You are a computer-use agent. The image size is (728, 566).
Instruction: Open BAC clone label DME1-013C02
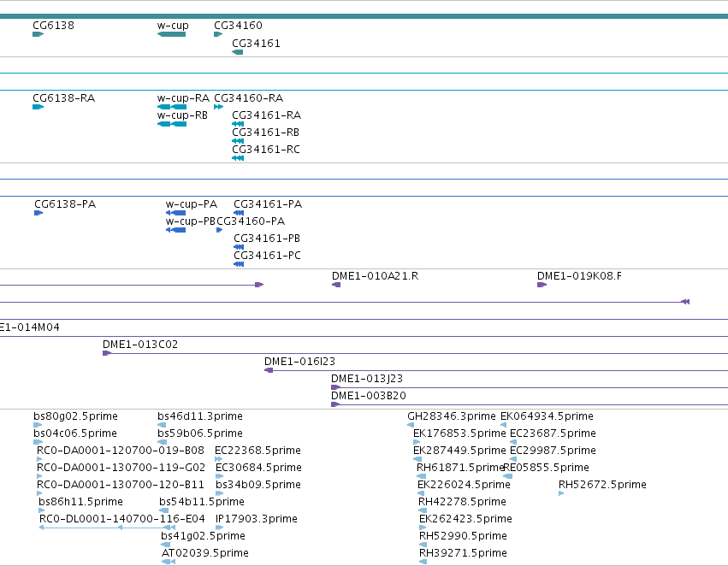140,345
